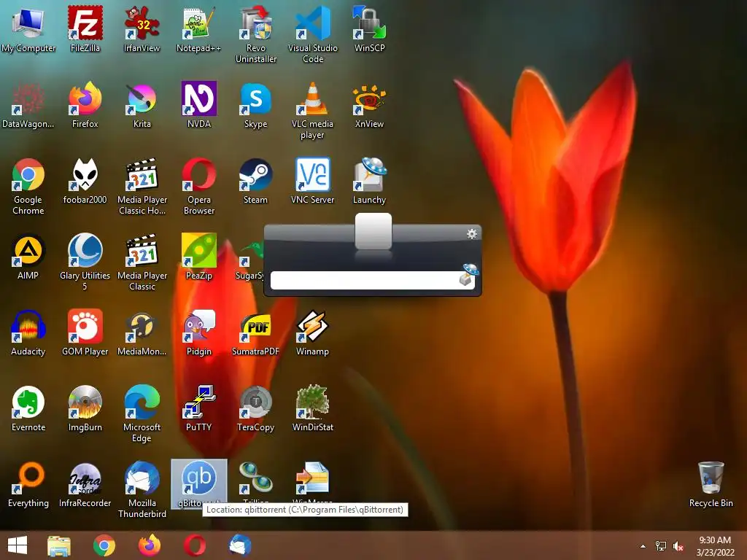Launch Winamp desktop shortcut
747x560 pixels.
click(312, 332)
